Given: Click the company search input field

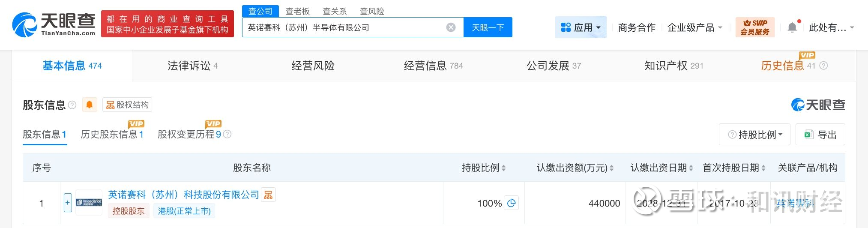Looking at the screenshot, I should click(343, 27).
